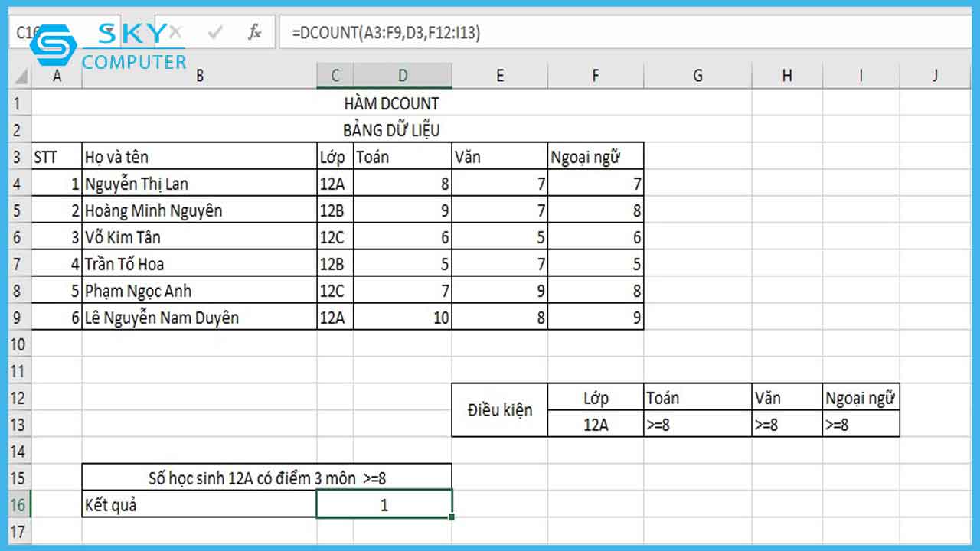Select row 1 header
This screenshot has width=980, height=551.
21,103
